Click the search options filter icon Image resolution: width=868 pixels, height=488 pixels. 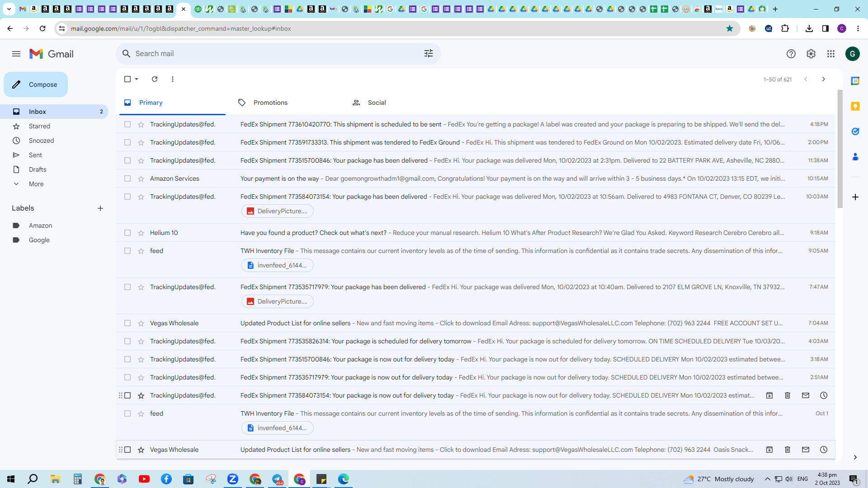pyautogui.click(x=429, y=53)
